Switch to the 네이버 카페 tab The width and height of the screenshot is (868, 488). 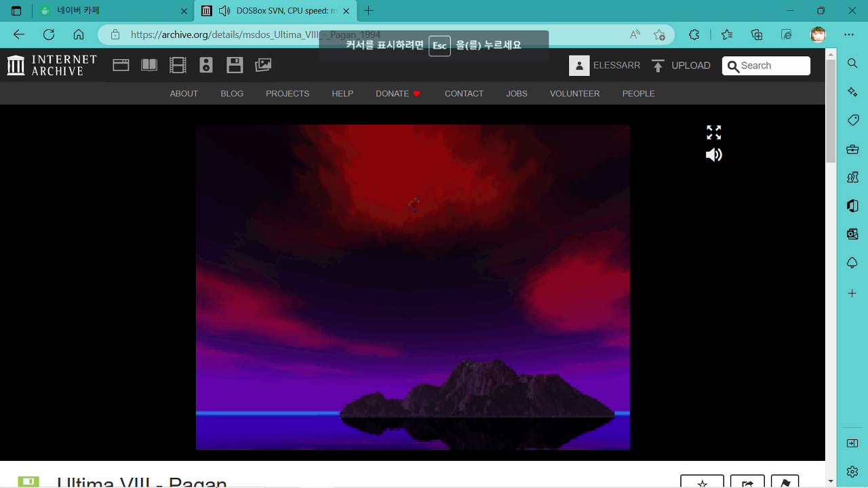click(113, 11)
